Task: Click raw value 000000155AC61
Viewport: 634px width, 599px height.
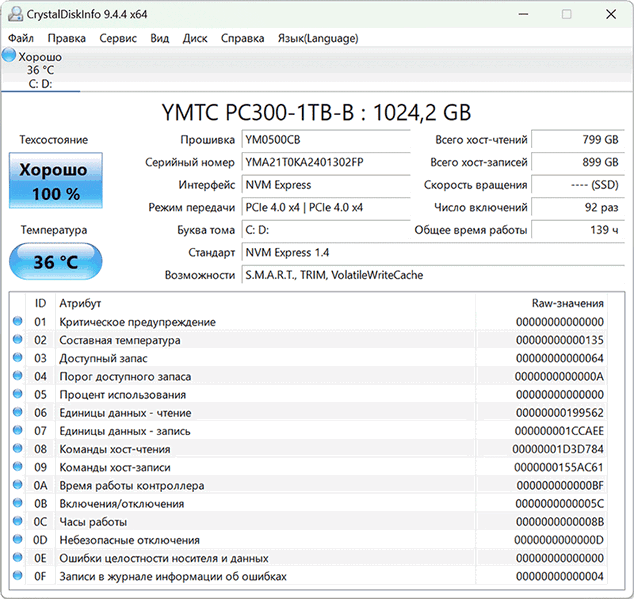Action: click(x=559, y=468)
